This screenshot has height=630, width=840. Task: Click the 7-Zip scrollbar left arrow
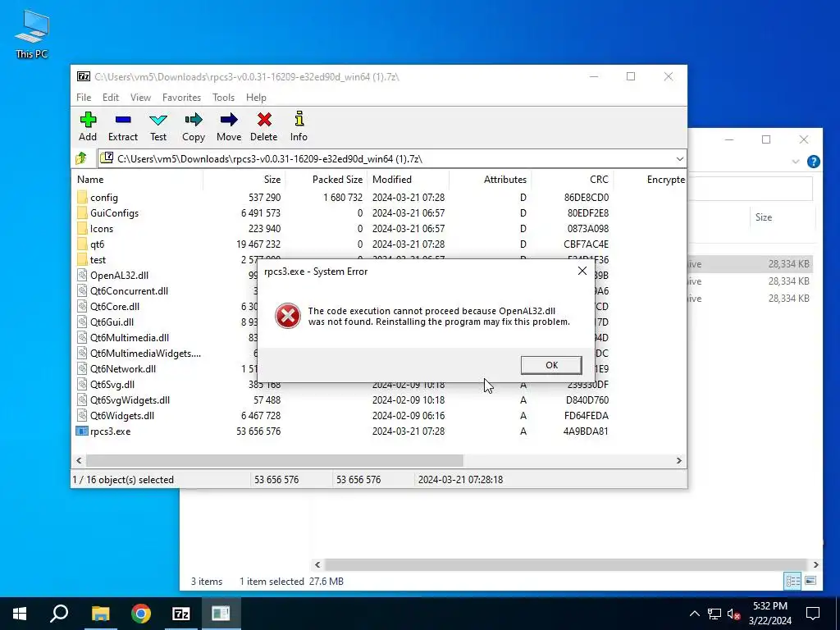coord(80,461)
